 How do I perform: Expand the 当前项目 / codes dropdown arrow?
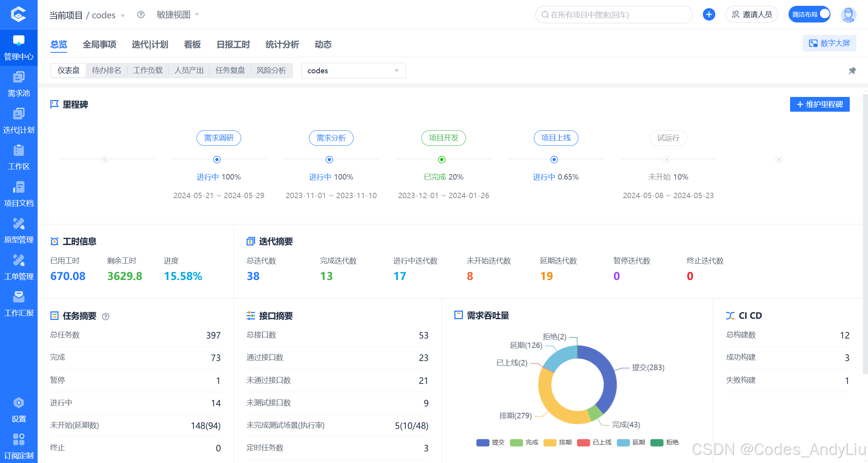point(123,16)
